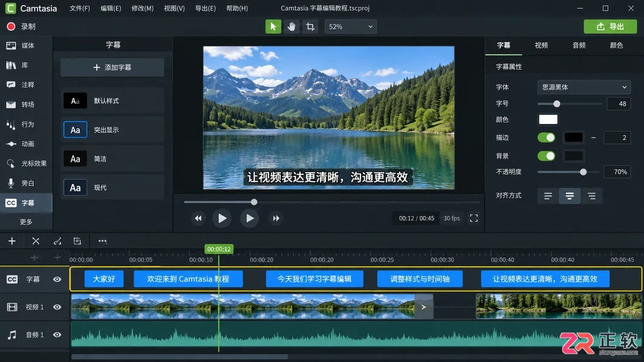
Task: Hide the 视频 1 track
Action: (57, 307)
